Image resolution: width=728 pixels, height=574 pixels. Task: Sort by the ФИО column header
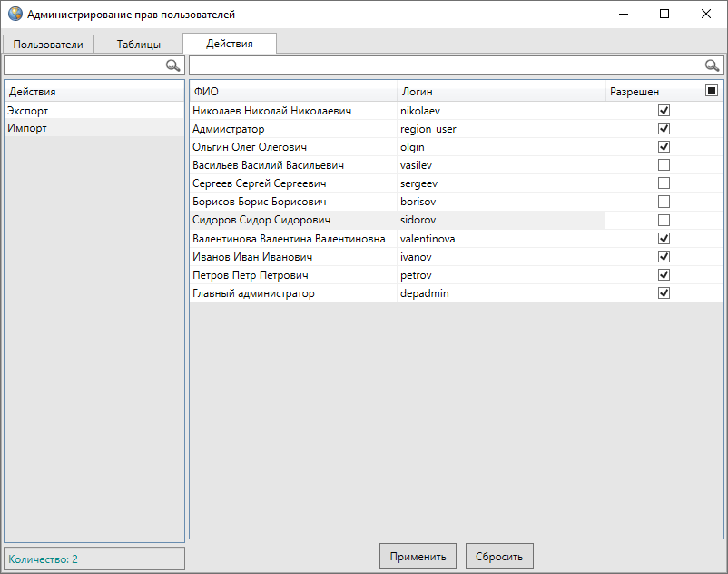[292, 92]
